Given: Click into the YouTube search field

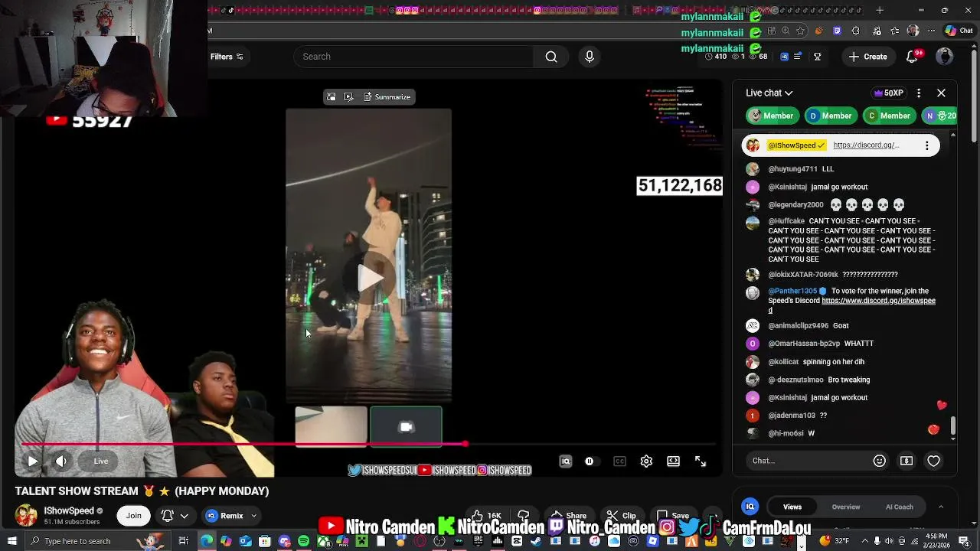Looking at the screenshot, I should (413, 57).
